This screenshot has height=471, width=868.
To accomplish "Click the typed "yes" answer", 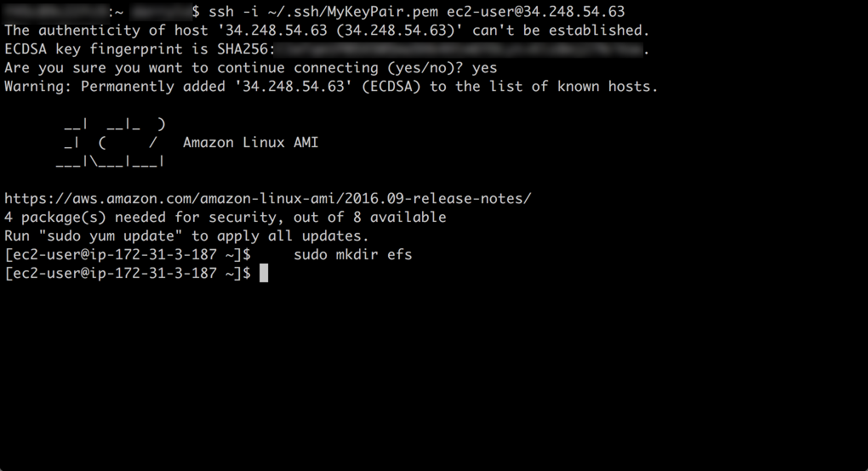I will tap(484, 68).
